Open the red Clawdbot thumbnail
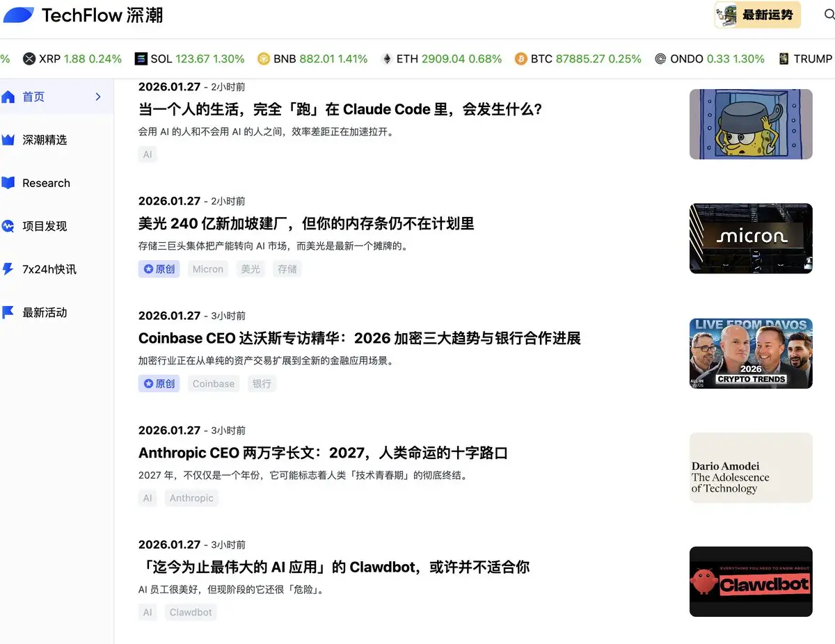Viewport: 835px width, 644px height. coord(751,581)
